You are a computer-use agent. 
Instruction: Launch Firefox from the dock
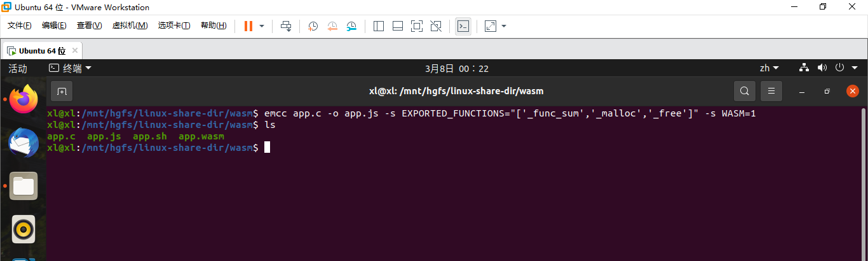(x=24, y=99)
